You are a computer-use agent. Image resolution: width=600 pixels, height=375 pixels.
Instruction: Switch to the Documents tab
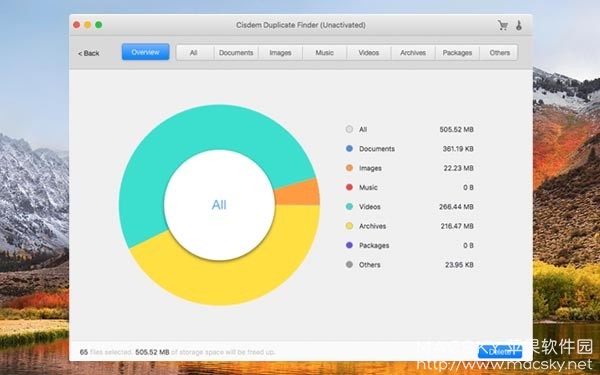click(236, 52)
